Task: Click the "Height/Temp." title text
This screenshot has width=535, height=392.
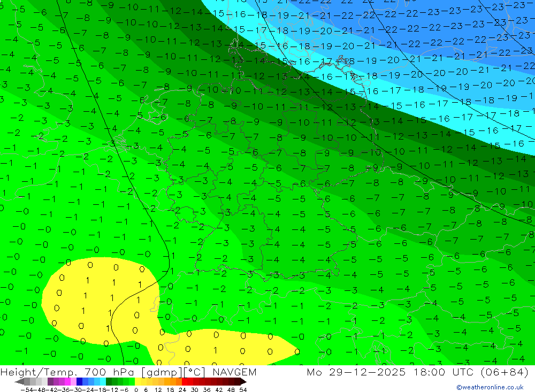Action: [x=39, y=372]
